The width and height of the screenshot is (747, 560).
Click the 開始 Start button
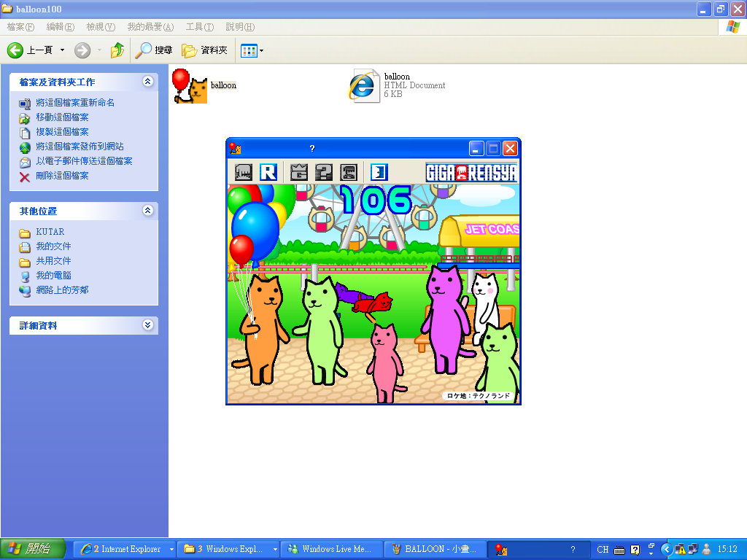tap(32, 549)
